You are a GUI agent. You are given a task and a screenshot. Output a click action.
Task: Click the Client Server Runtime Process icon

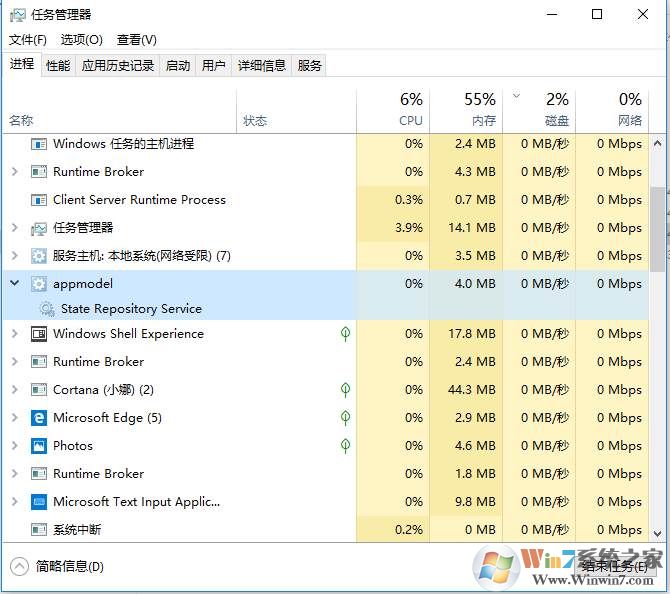tap(39, 200)
